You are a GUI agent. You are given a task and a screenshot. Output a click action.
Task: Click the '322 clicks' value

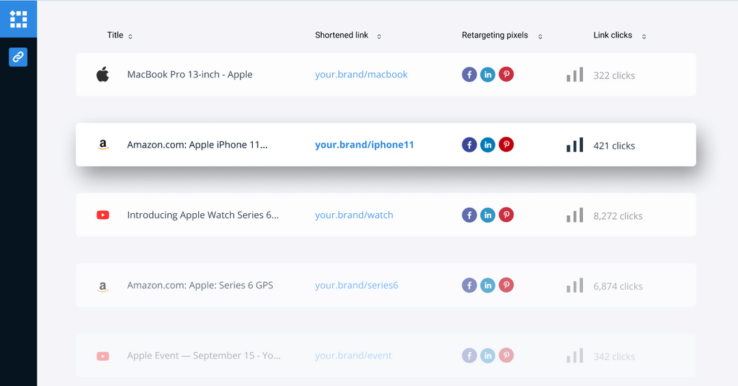[x=614, y=75]
